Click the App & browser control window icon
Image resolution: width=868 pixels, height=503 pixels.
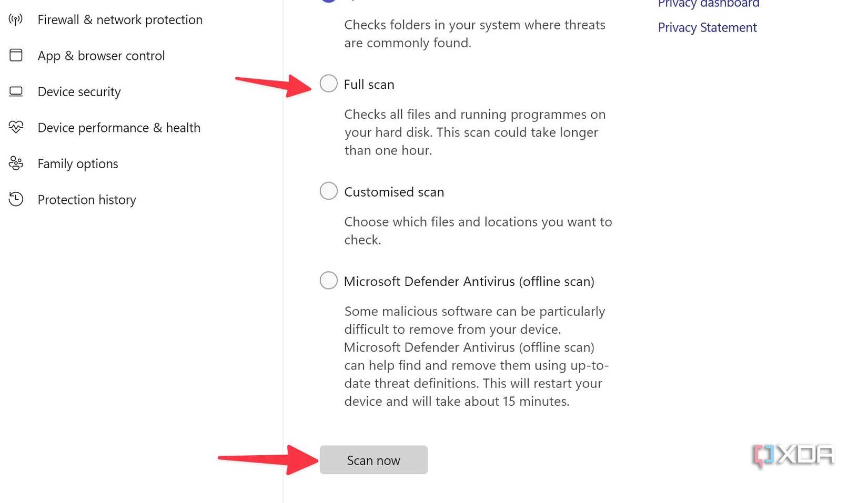pyautogui.click(x=16, y=55)
